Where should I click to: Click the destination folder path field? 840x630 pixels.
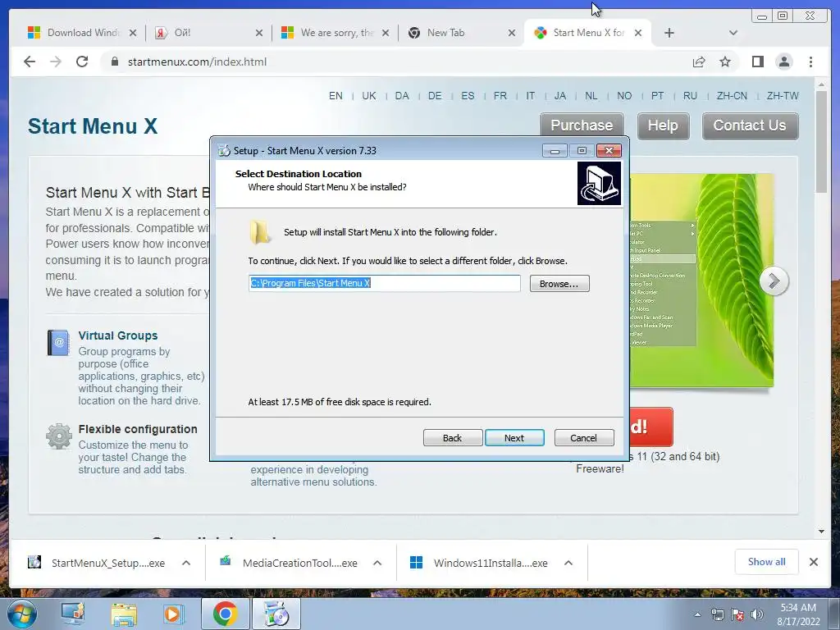[384, 283]
